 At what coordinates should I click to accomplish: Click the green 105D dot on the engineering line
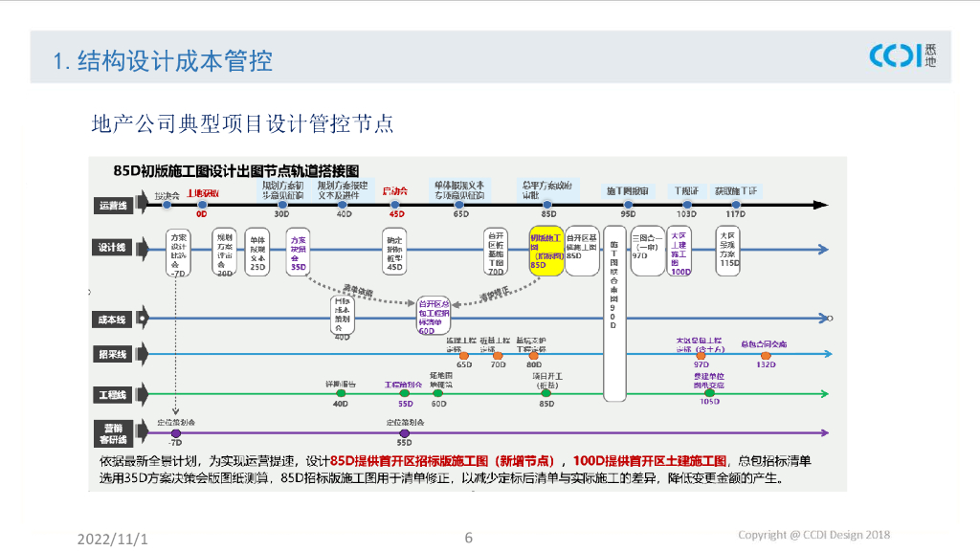[x=709, y=393]
